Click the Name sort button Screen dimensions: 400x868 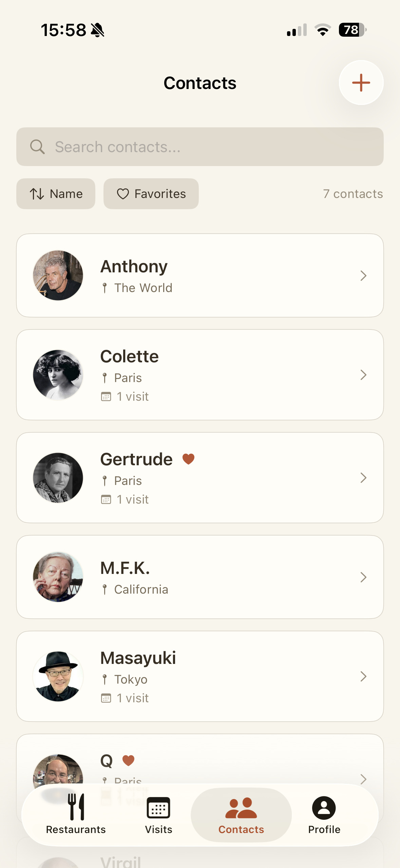pyautogui.click(x=56, y=194)
